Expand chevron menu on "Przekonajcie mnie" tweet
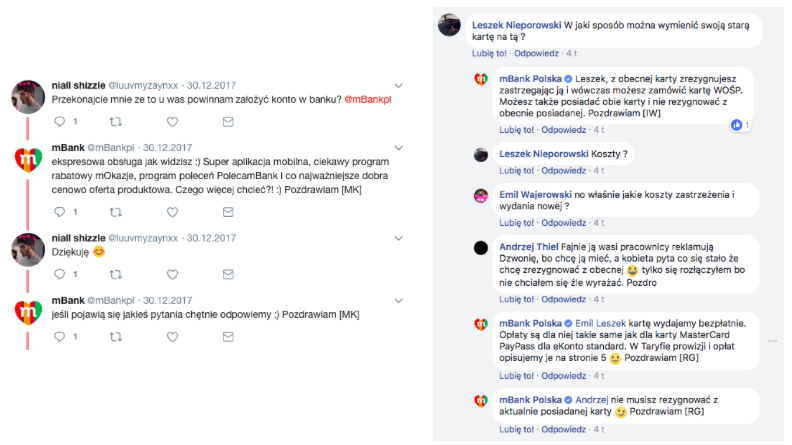 pos(400,85)
